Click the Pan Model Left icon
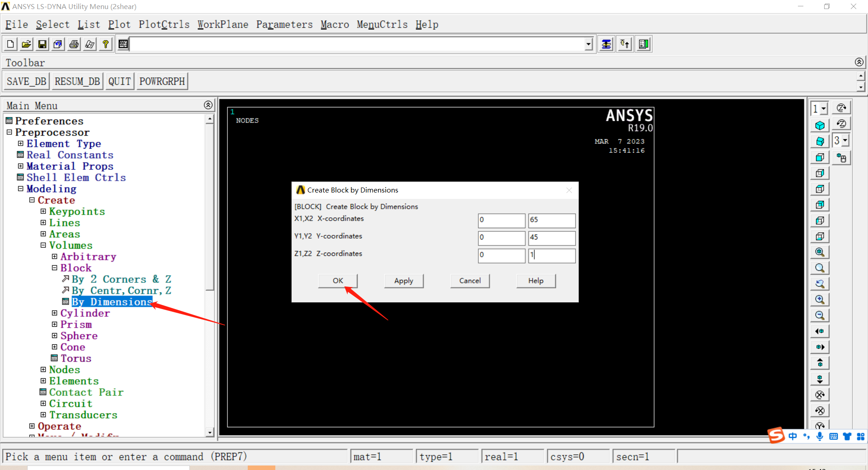Image resolution: width=868 pixels, height=470 pixels. pyautogui.click(x=820, y=331)
